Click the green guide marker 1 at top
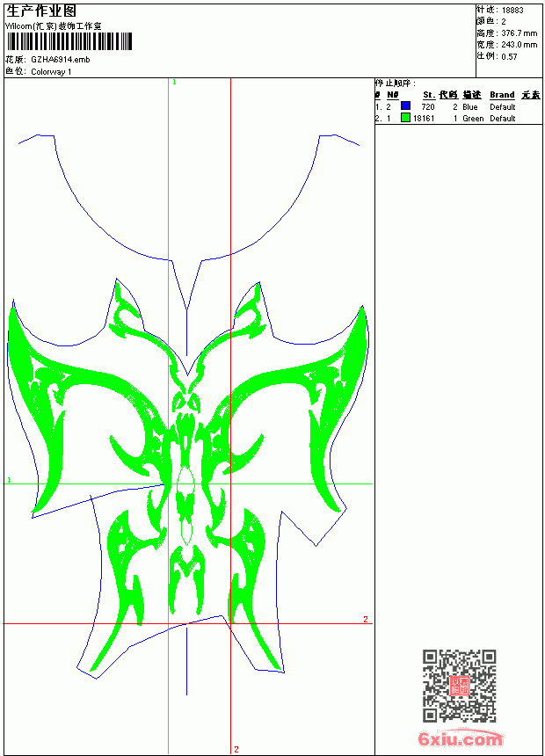Screen dimensions: 545x756 point(174,83)
